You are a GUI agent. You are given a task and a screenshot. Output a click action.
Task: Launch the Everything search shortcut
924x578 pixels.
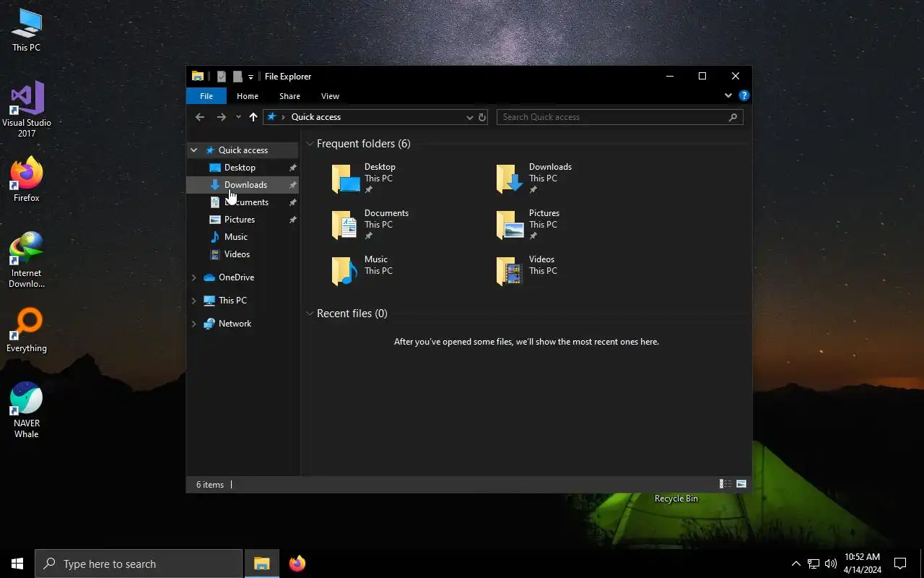point(27,332)
